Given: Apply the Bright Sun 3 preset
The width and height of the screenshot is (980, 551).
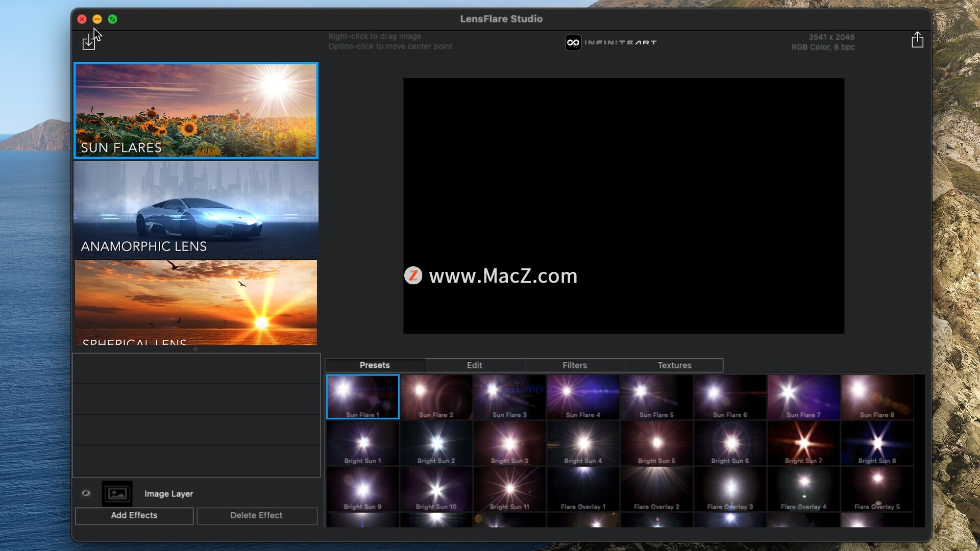Looking at the screenshot, I should coord(510,443).
